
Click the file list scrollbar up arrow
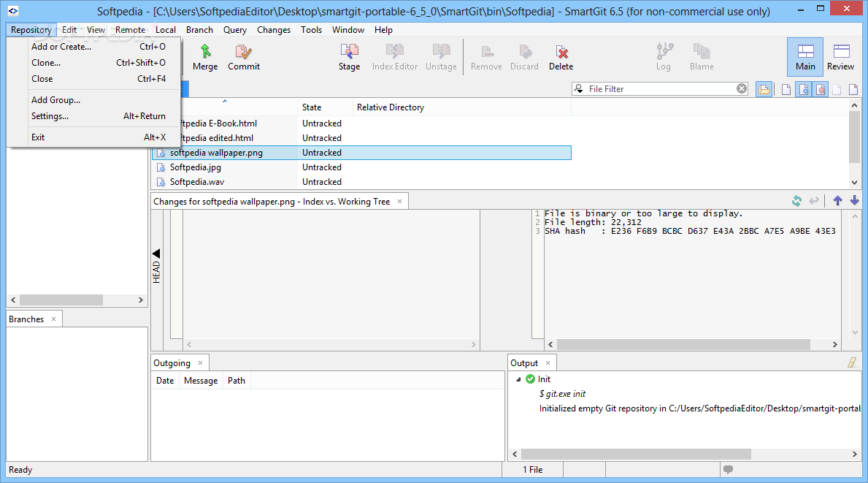(854, 105)
